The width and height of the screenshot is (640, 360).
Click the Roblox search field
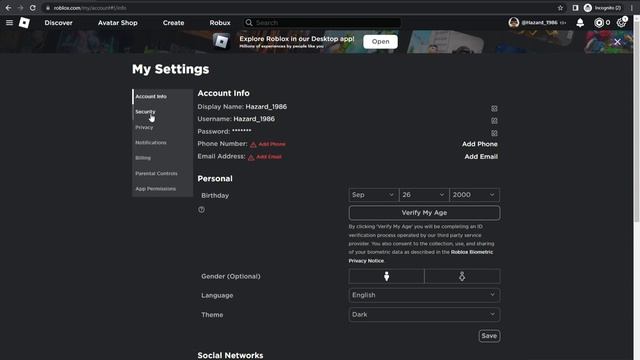pyautogui.click(x=322, y=22)
